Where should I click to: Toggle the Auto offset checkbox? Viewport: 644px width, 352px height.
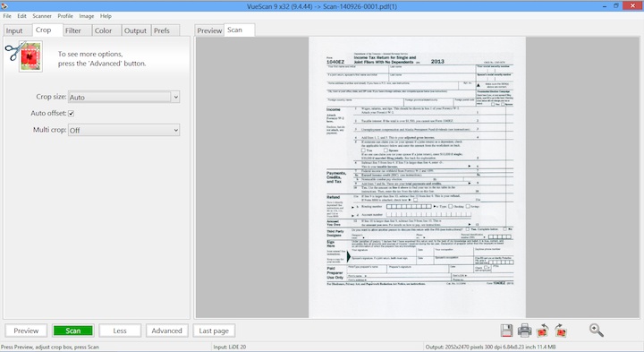(71, 113)
